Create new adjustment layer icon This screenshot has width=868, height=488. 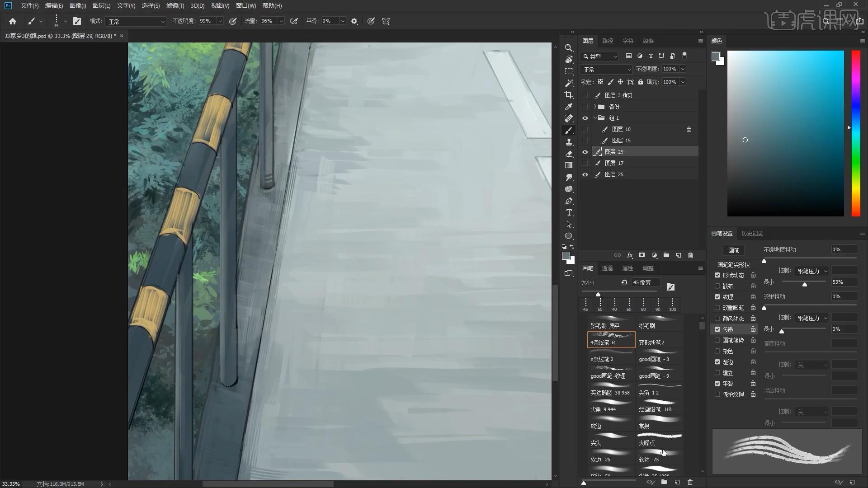654,255
